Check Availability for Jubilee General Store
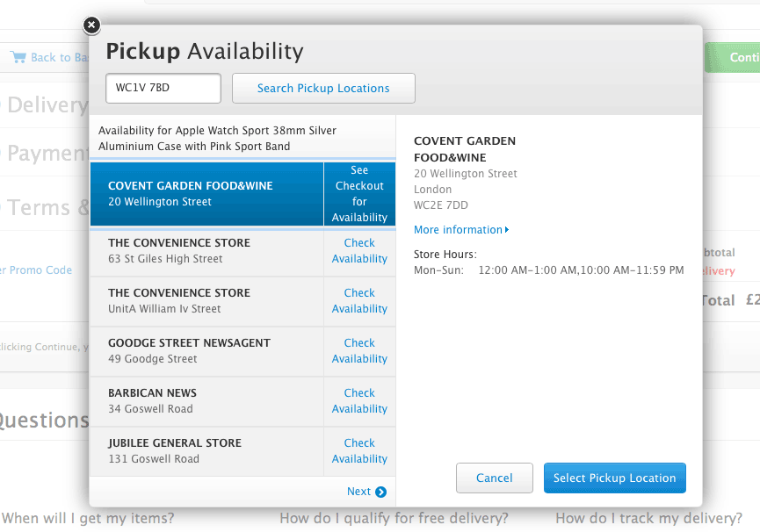This screenshot has width=760, height=532. click(359, 451)
